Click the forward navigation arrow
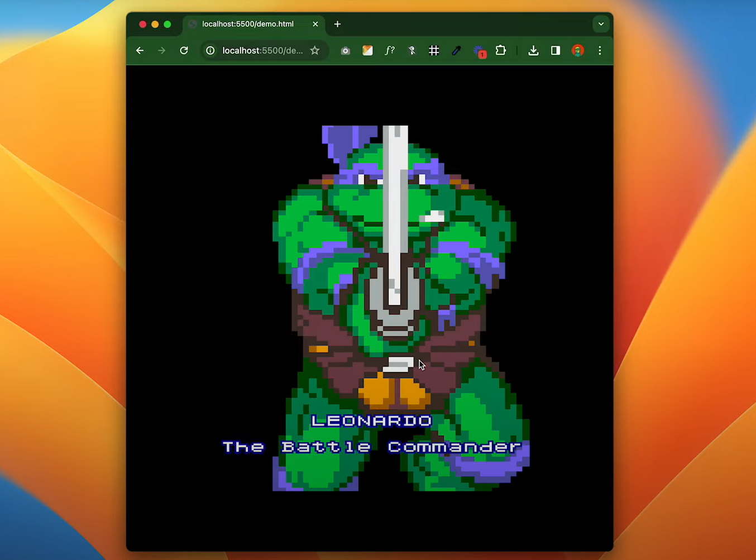This screenshot has height=560, width=756. (x=161, y=51)
